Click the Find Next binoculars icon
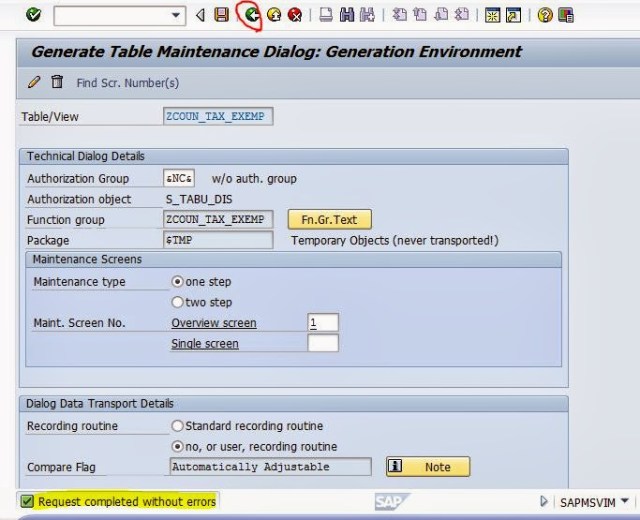 point(367,15)
